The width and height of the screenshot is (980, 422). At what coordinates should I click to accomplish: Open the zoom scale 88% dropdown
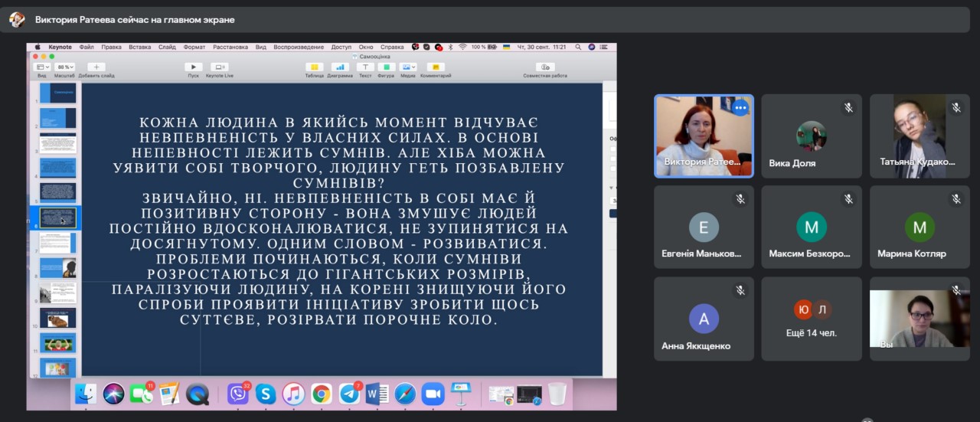64,67
